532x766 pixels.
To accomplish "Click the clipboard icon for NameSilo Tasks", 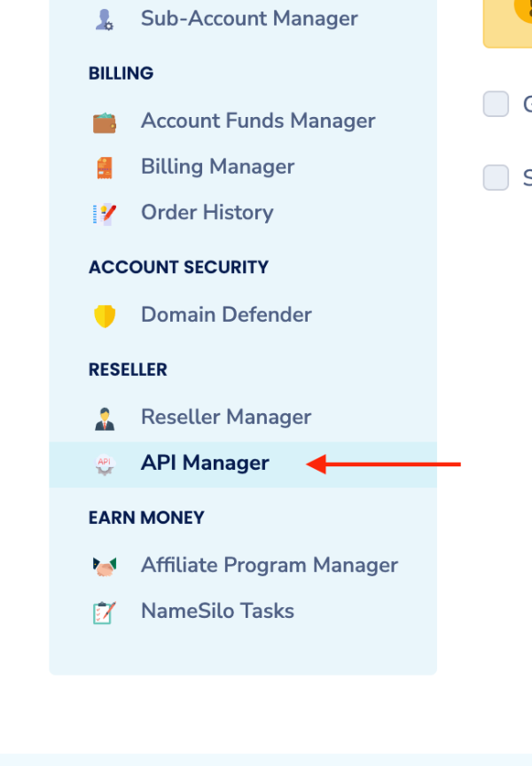I will coord(104,613).
